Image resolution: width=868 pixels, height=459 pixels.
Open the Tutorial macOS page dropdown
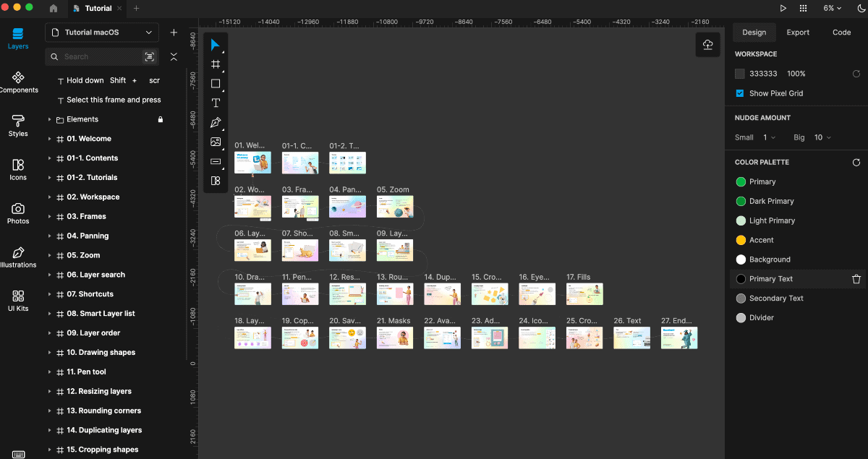coord(102,33)
